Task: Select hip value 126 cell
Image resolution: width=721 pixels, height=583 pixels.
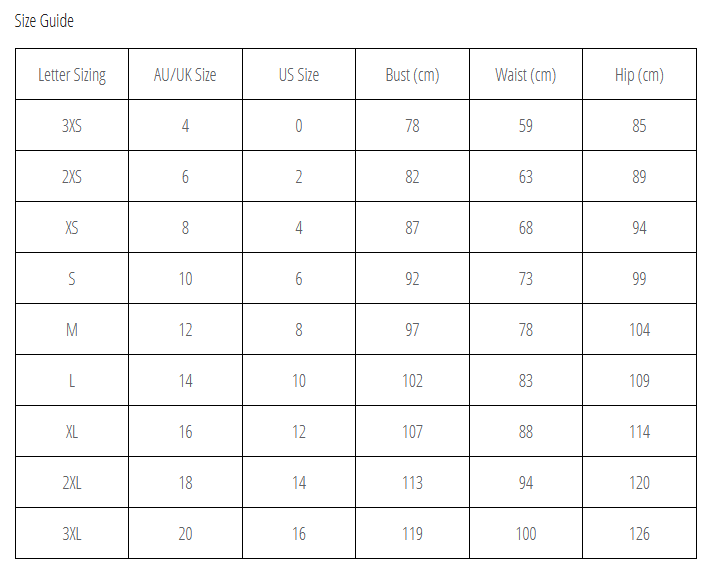Action: [639, 534]
